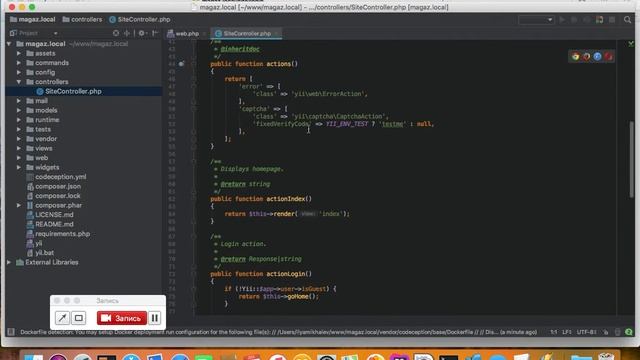Click the Stop square toolbar icon
Image resolution: width=640 pixels, height=360 pixels.
[x=612, y=20]
